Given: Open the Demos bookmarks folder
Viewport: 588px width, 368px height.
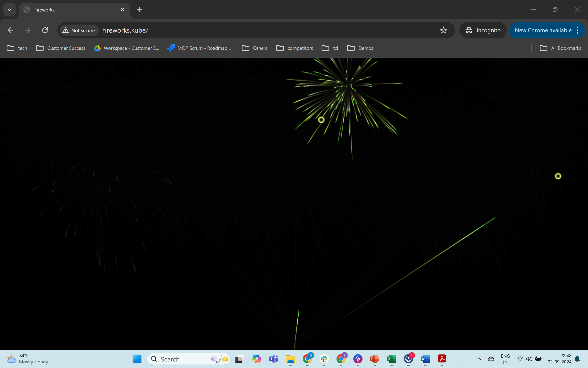Looking at the screenshot, I should click(360, 48).
